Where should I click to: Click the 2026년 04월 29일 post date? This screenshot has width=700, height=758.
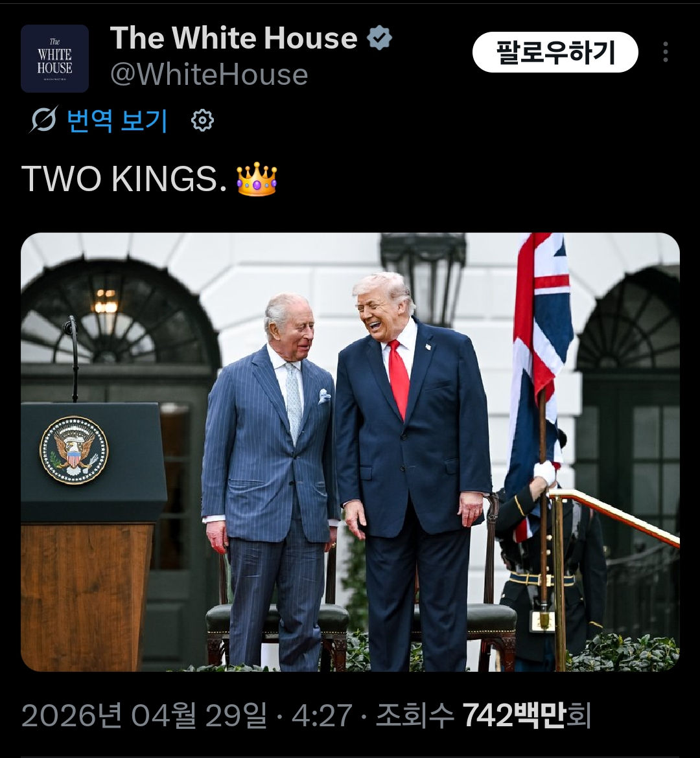click(x=144, y=715)
